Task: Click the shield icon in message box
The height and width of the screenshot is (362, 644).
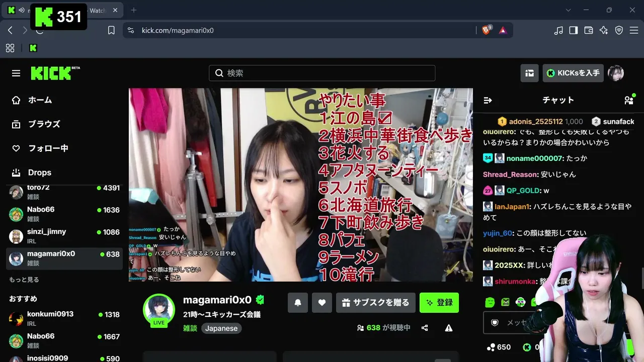Action: (x=495, y=323)
